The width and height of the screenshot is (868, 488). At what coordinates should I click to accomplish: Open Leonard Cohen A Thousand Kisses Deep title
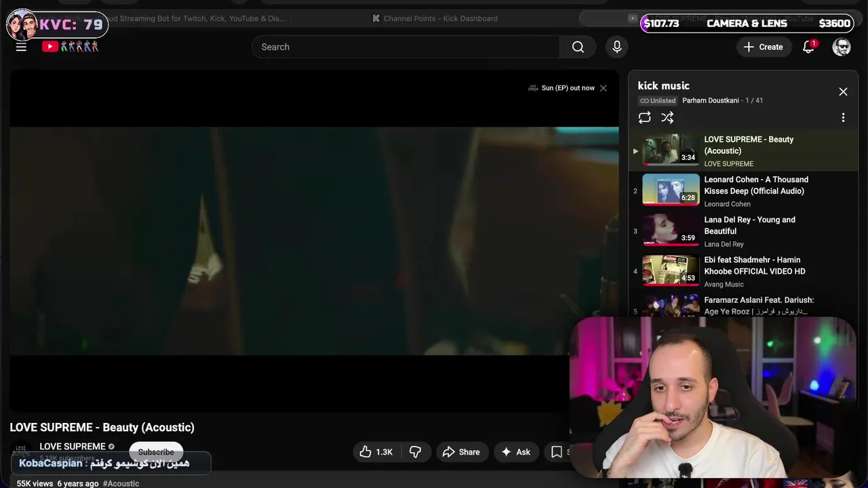click(x=756, y=185)
